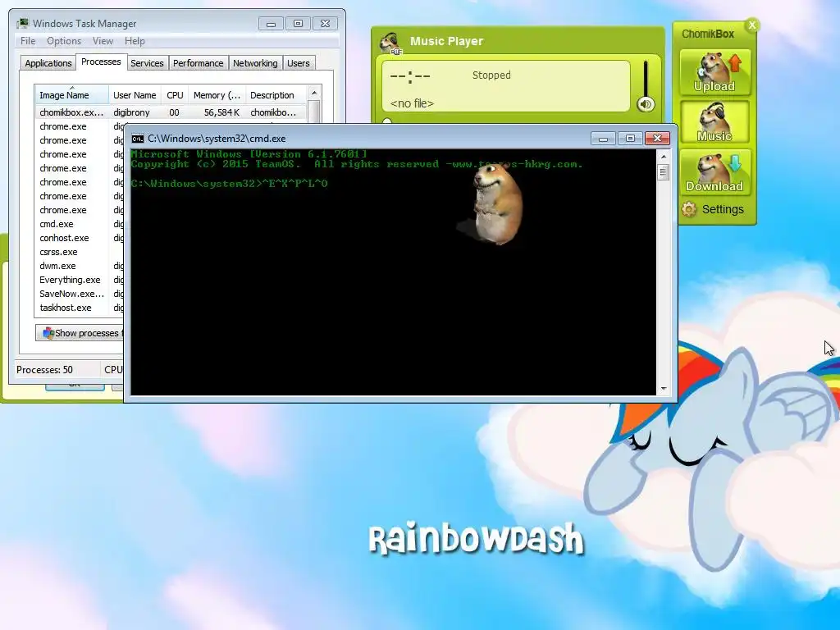The width and height of the screenshot is (840, 630).
Task: Select the Everything.exe process row
Action: 80,280
